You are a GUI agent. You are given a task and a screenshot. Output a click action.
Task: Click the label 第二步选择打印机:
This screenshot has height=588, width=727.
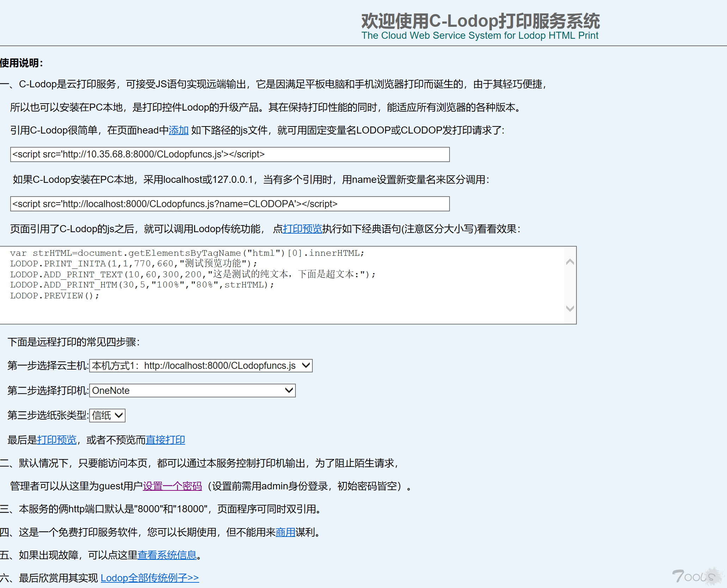pyautogui.click(x=48, y=390)
